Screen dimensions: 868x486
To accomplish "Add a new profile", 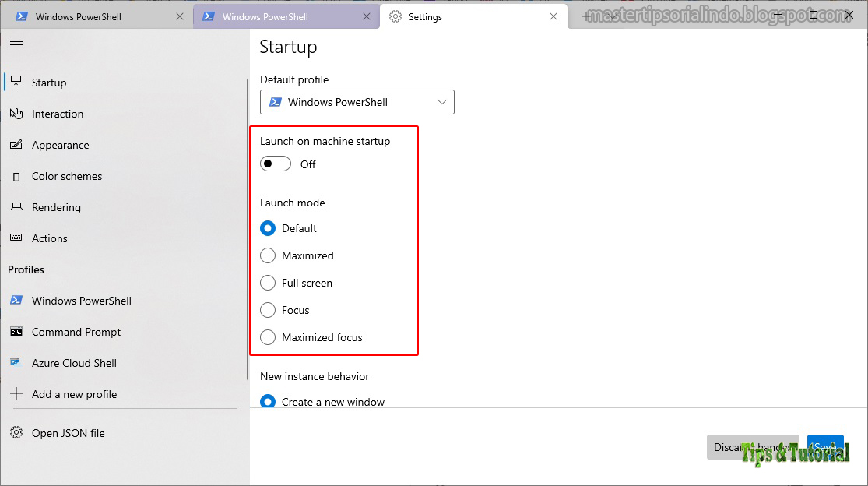I will pyautogui.click(x=73, y=394).
